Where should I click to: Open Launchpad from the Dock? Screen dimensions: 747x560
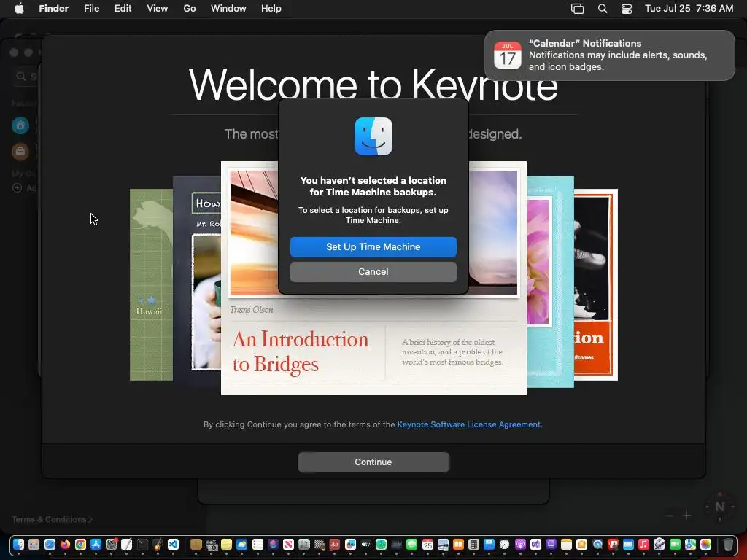click(34, 544)
